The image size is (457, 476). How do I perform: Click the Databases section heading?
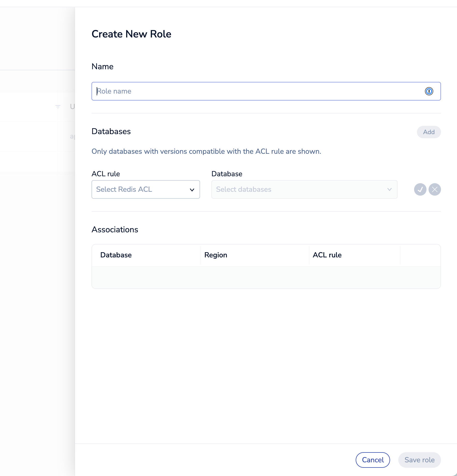coord(111,132)
